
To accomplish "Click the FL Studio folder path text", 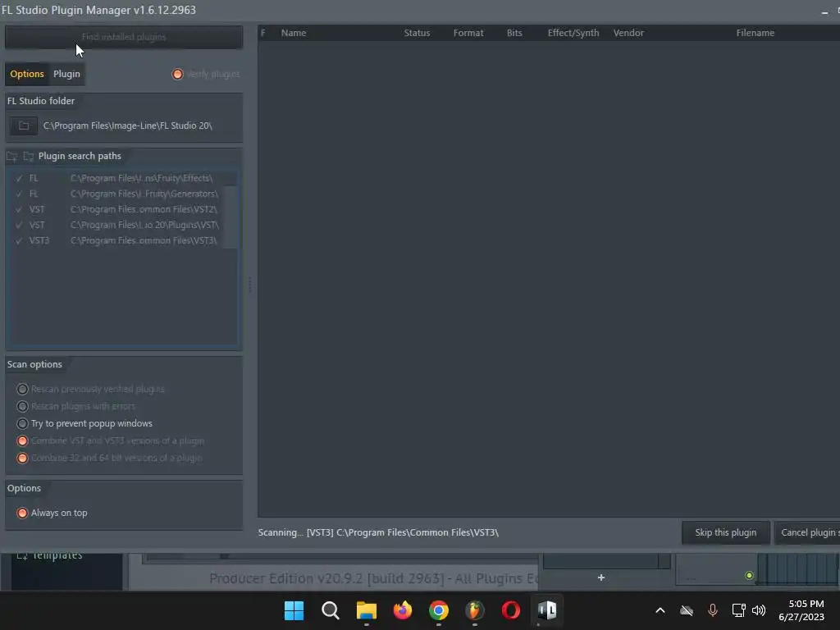I will pyautogui.click(x=127, y=126).
